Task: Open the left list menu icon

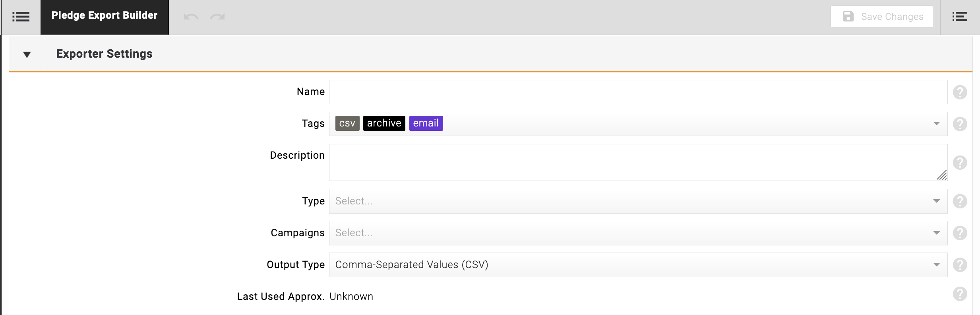Action: (21, 17)
